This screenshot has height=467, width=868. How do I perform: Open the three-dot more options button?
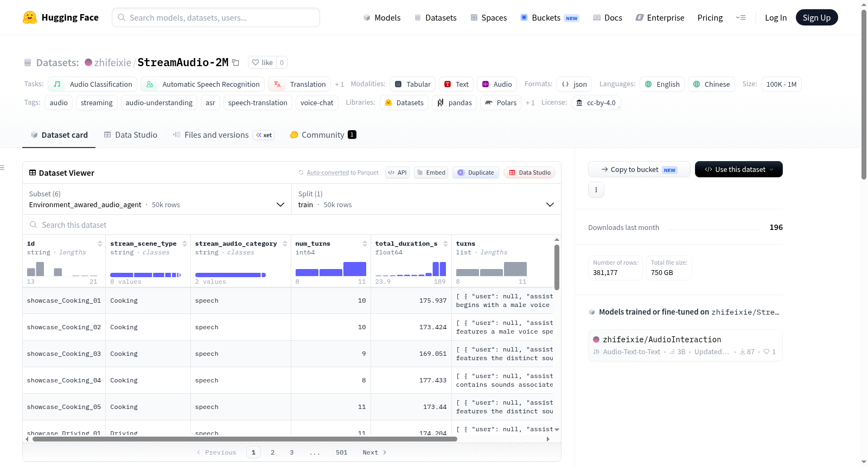pyautogui.click(x=596, y=190)
